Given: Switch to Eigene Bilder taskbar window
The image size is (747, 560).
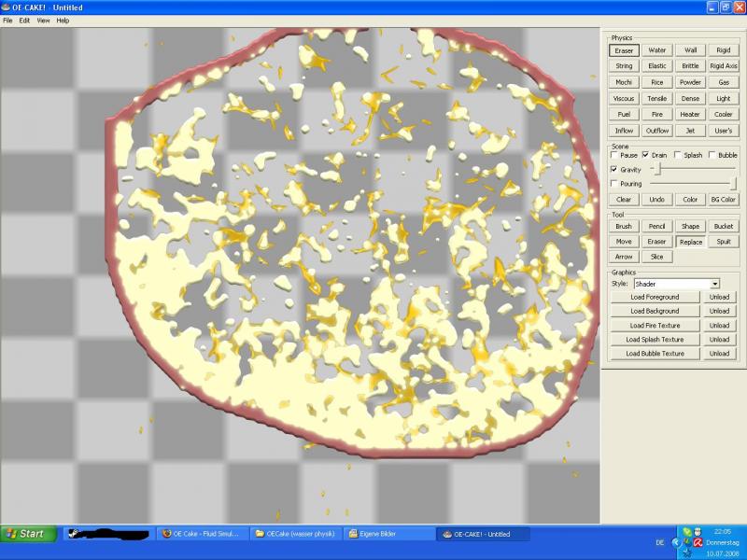Looking at the screenshot, I should click(x=388, y=534).
